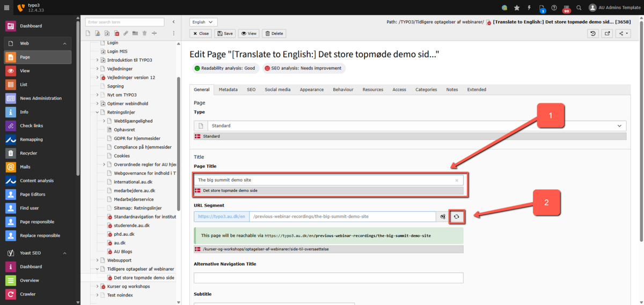The width and height of the screenshot is (644, 305).
Task: Open the page Type Standard dropdown
Action: tap(409, 126)
